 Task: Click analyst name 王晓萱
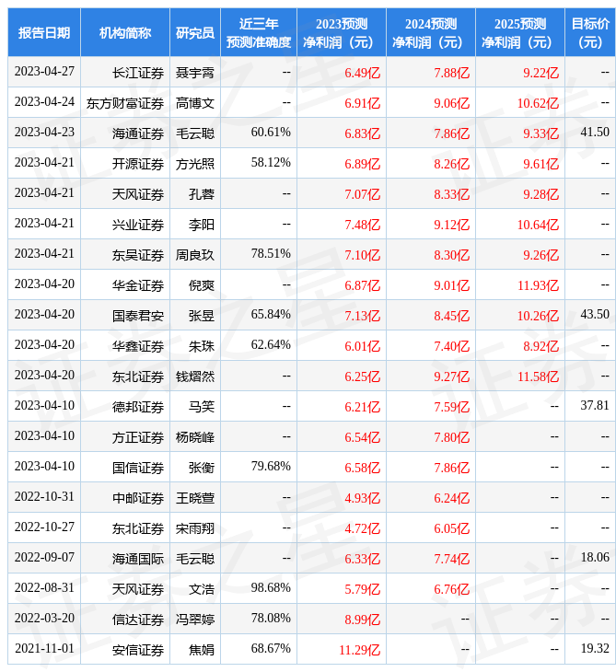(x=195, y=498)
